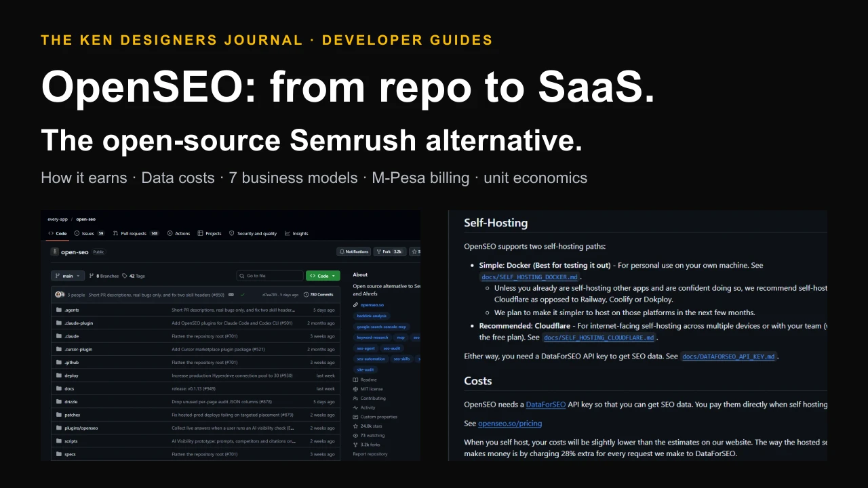Click the drizzle folder icon
The image size is (868, 488).
click(x=59, y=402)
